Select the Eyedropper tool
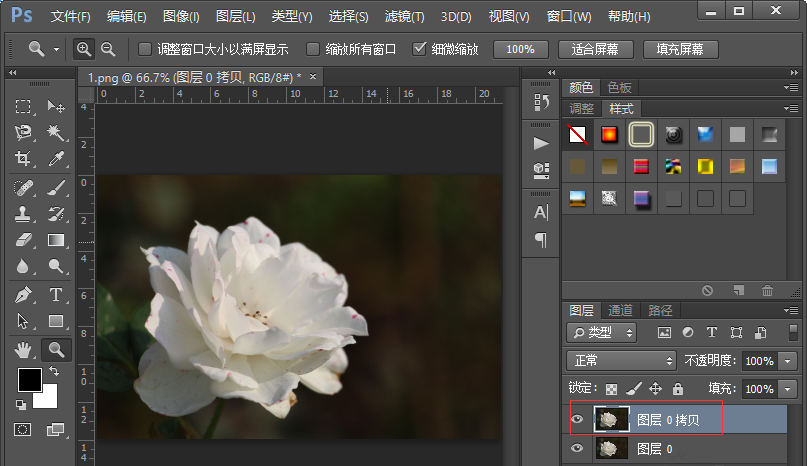Image resolution: width=807 pixels, height=466 pixels. click(x=56, y=159)
